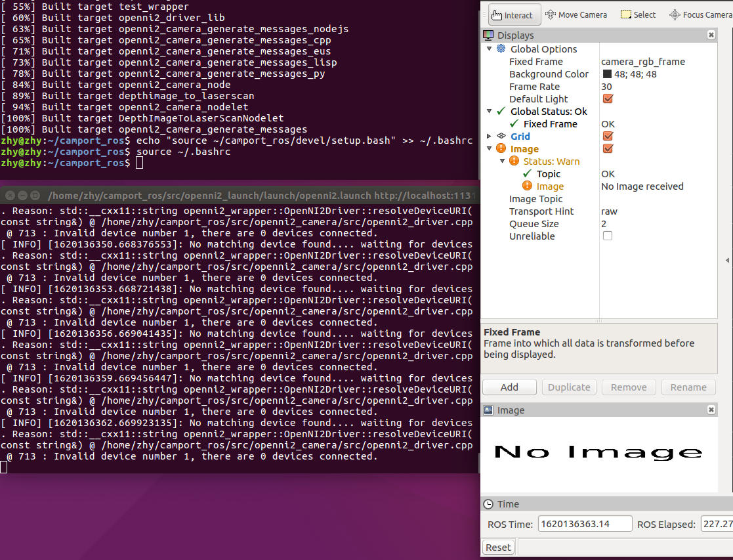Expand the Grid display node
This screenshot has width=733, height=560.
489,136
